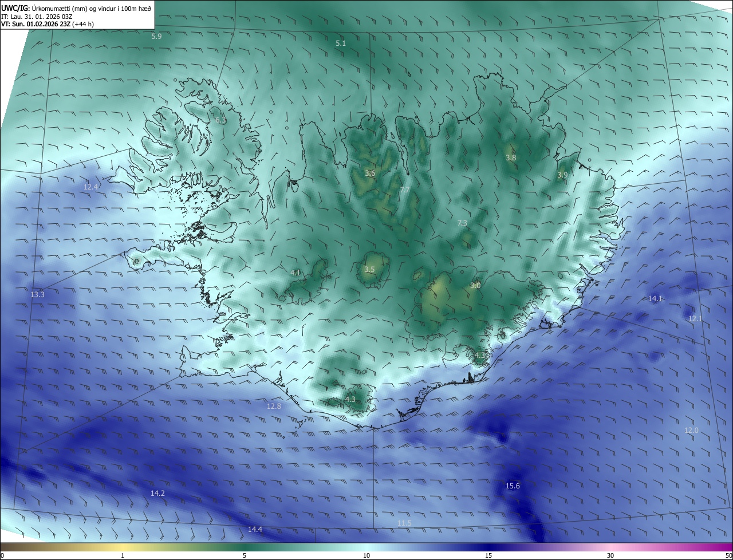Click the 3.5 value on the glacier
This screenshot has width=733, height=560.
369,270
